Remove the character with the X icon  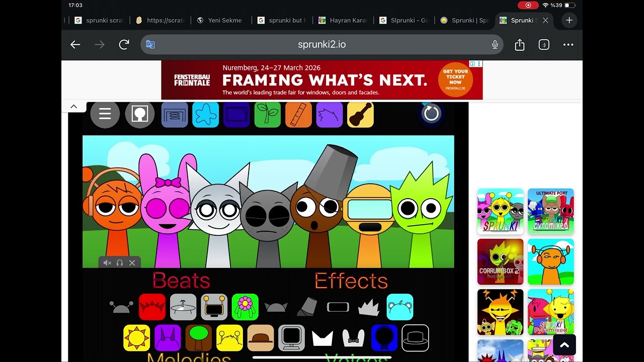click(132, 263)
